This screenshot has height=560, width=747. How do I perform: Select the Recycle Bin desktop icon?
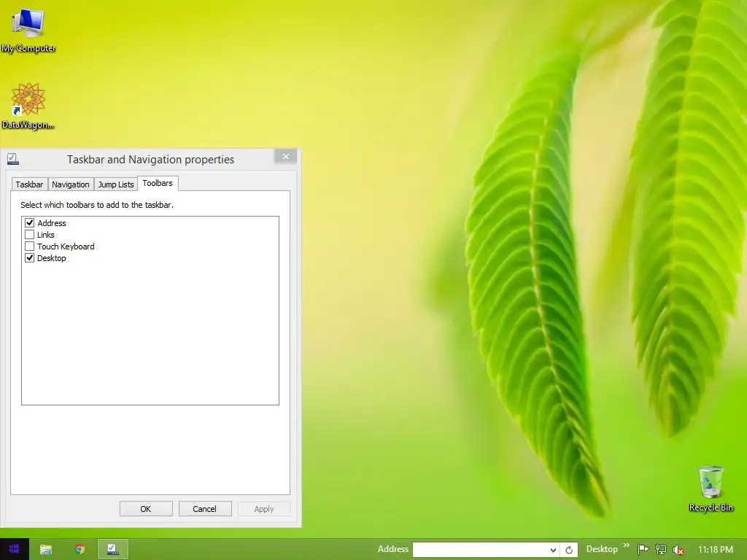(x=711, y=489)
